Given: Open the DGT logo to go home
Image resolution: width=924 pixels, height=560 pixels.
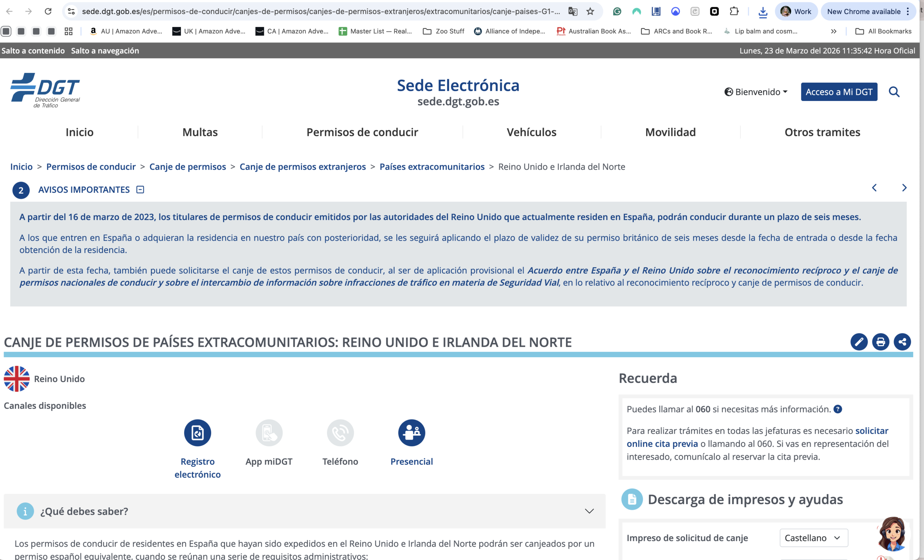Looking at the screenshot, I should tap(45, 89).
